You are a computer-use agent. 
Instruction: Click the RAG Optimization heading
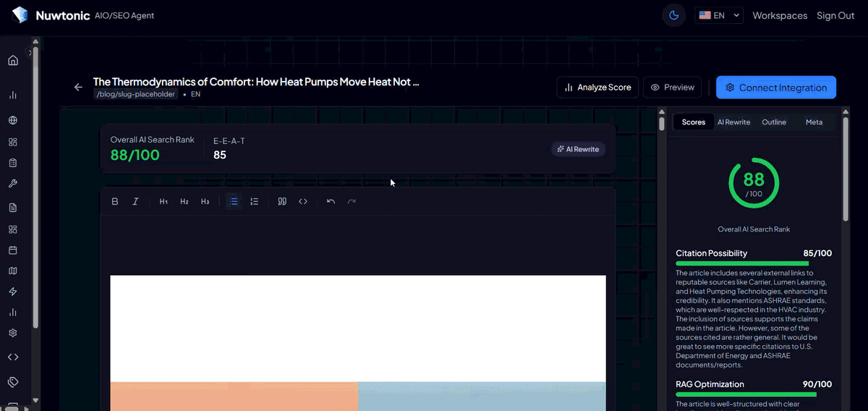tap(710, 384)
